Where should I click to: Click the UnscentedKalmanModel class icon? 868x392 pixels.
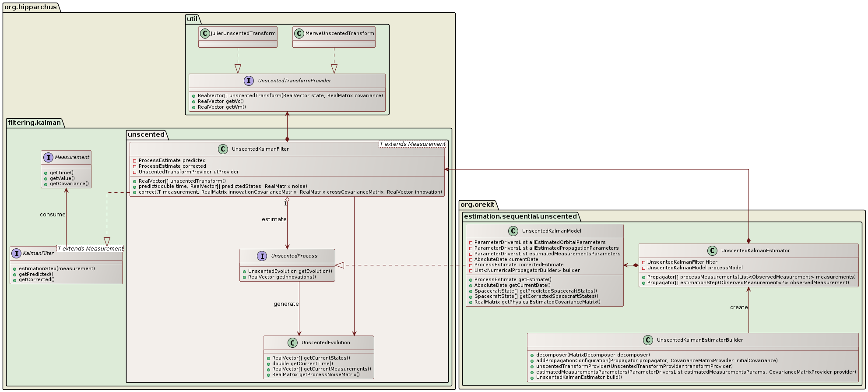(513, 231)
